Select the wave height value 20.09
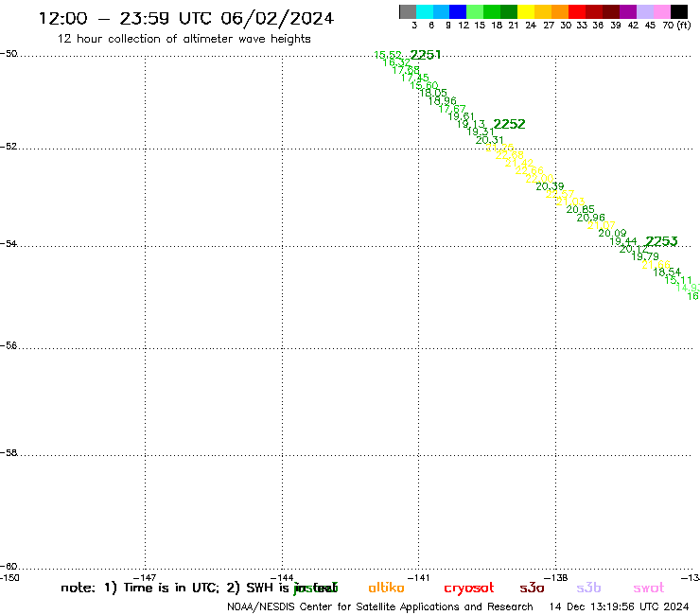This screenshot has height=615, width=700. 612,233
